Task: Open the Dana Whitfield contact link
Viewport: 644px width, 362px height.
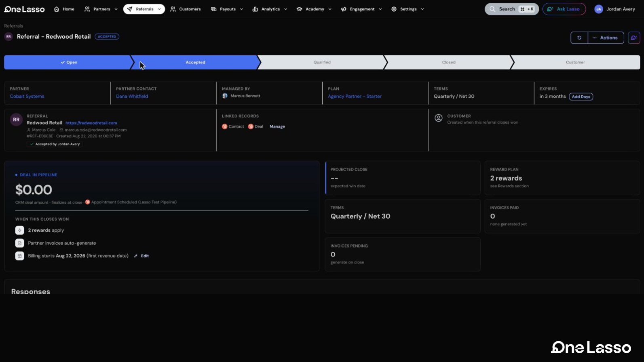Action: pos(132,96)
